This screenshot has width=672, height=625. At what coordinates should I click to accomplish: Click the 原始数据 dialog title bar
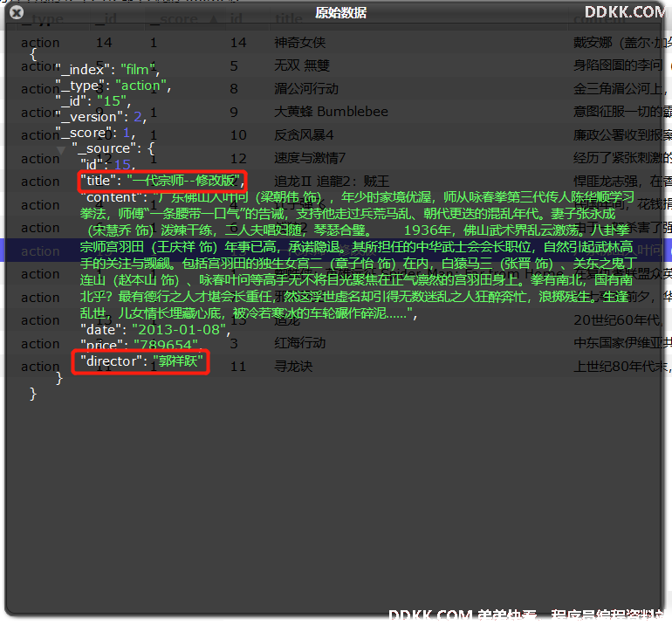click(x=340, y=13)
